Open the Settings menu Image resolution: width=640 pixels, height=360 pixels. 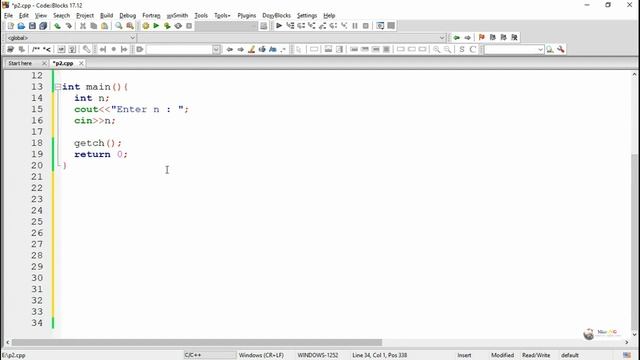[307, 16]
